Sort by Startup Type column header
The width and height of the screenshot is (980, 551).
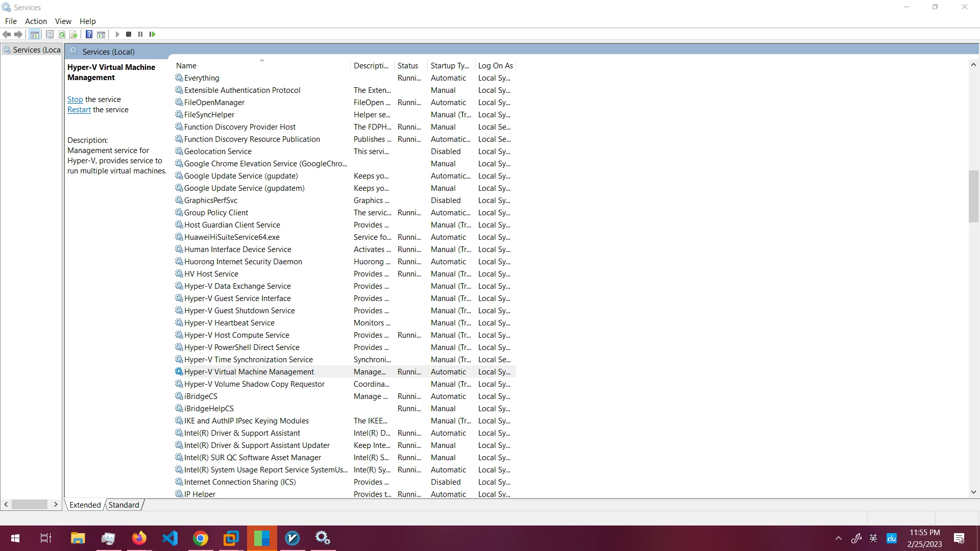449,65
